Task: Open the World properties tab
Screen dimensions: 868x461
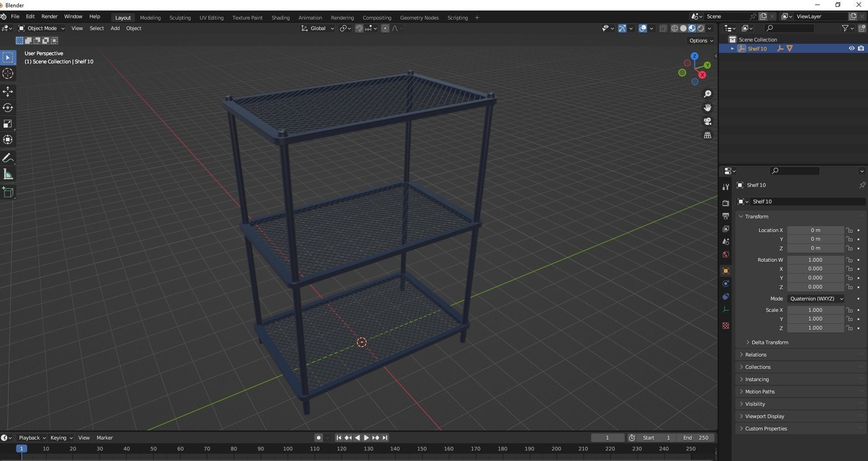Action: coord(726,254)
